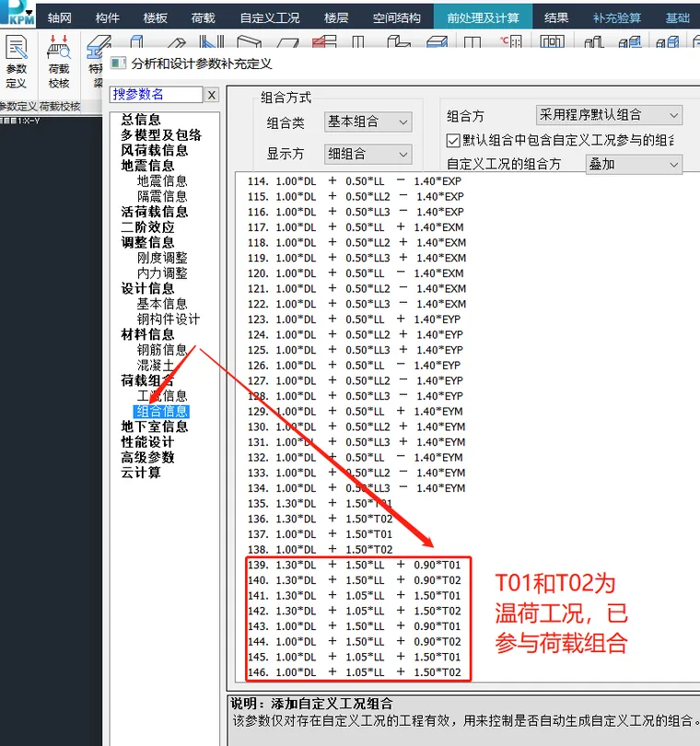Select 刚度调整 sub-item
700x746 pixels.
pyautogui.click(x=162, y=258)
